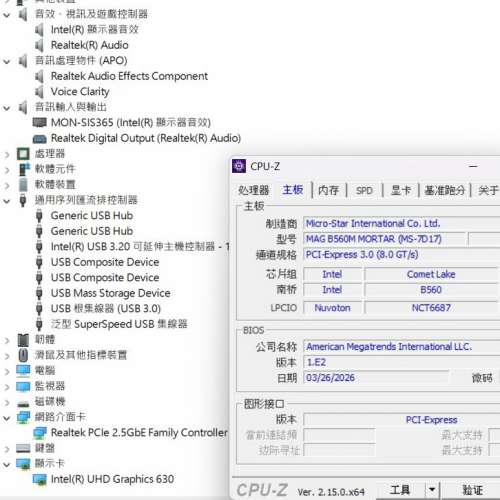This screenshot has height=500, width=500.
Task: Click the 工具 button in CPU-Z
Action: pos(400,490)
